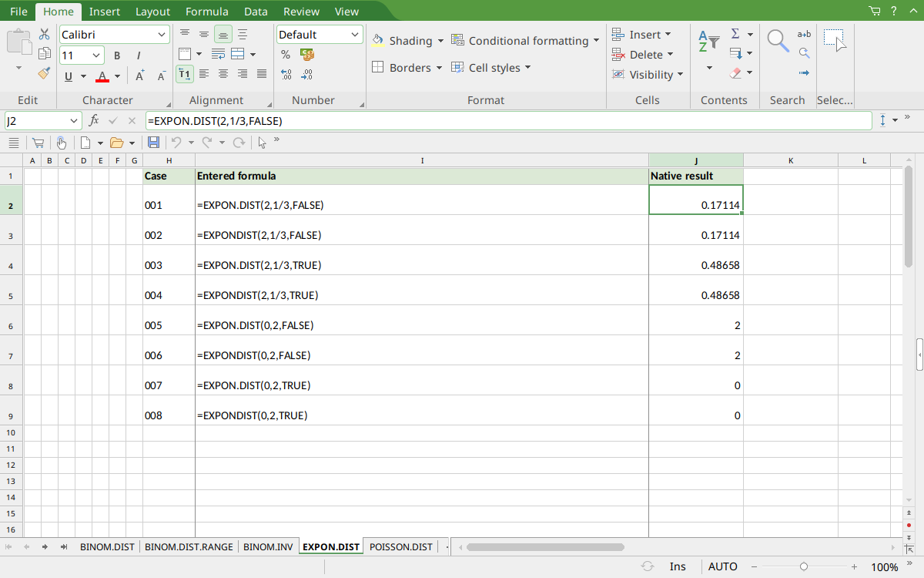Apply currency format coins icon

pyautogui.click(x=307, y=55)
